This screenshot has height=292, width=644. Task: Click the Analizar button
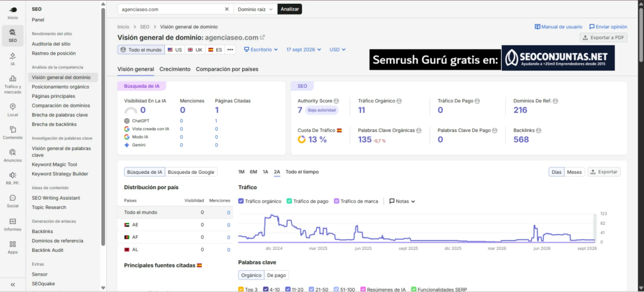coord(289,9)
